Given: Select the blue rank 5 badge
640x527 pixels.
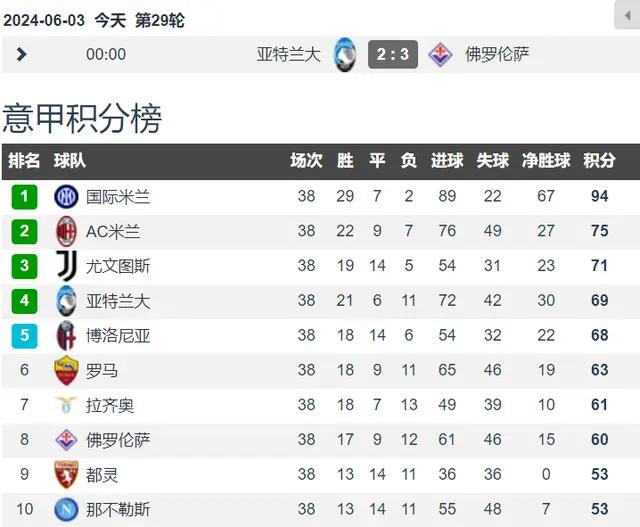Looking at the screenshot, I should click(24, 336).
